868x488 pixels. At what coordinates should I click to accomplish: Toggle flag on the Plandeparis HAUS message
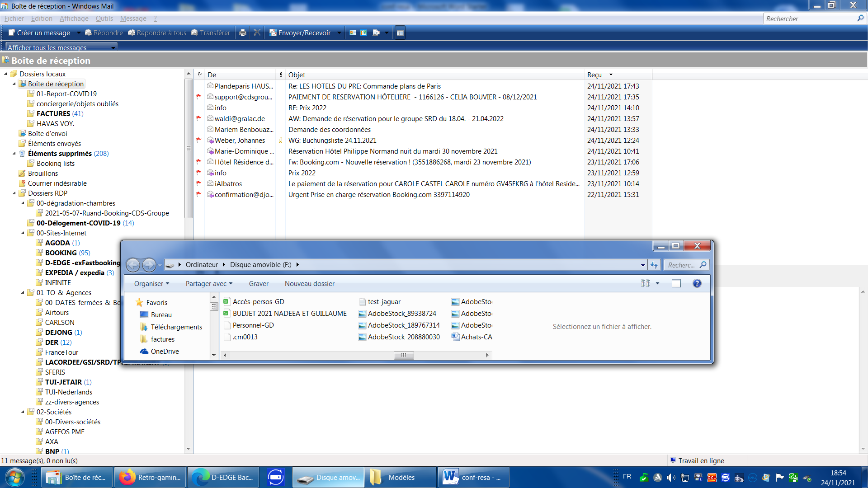click(199, 86)
